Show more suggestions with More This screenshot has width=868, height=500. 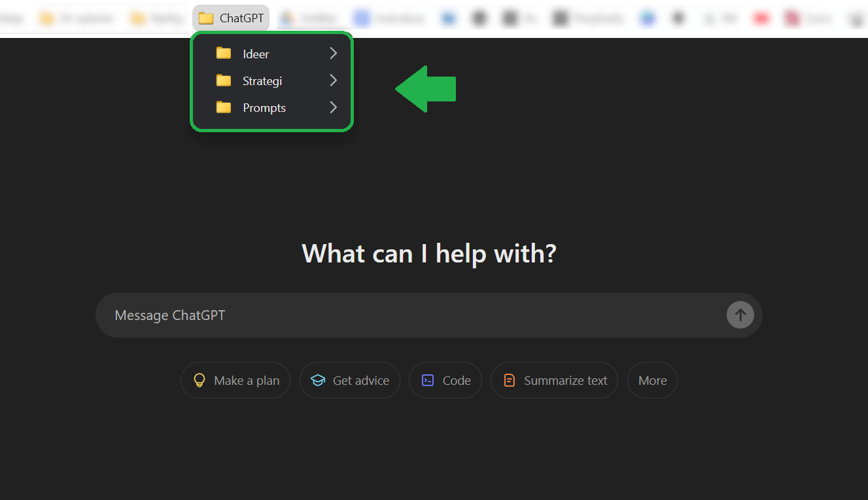coord(652,380)
